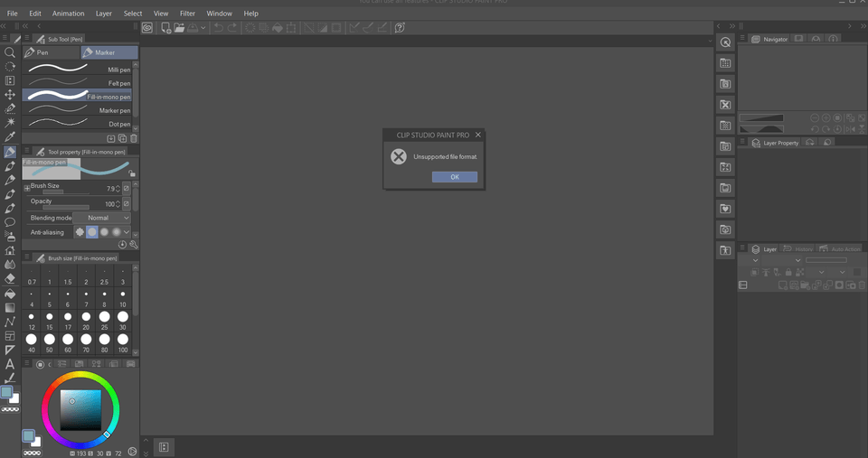Open New canvas icon dropdown arrow in toolbar

(x=203, y=28)
